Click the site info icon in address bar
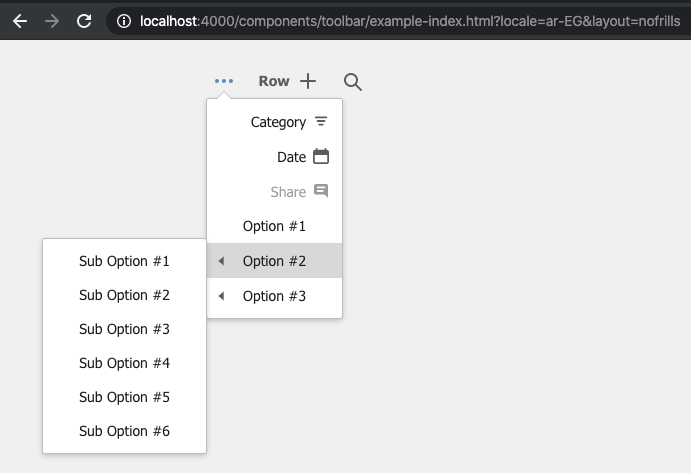Image resolution: width=691 pixels, height=473 pixels. coord(124,21)
